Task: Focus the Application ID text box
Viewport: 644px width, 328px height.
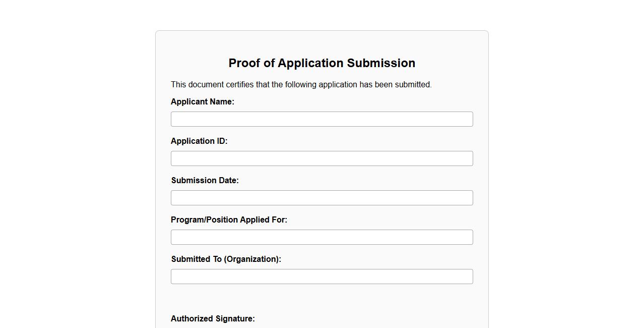Action: 321,158
